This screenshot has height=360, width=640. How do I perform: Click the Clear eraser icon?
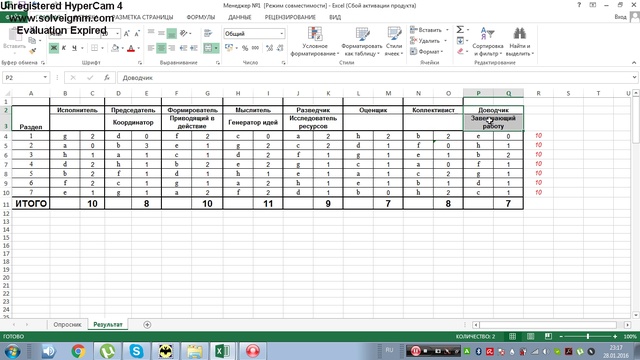(x=460, y=51)
